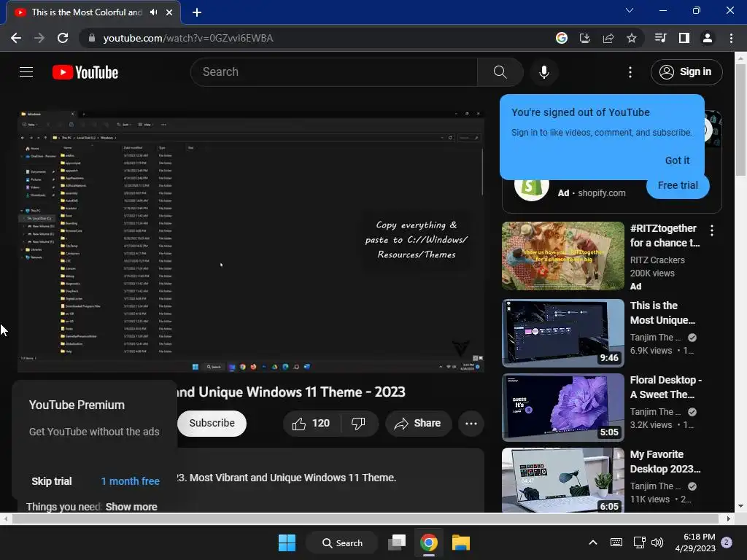Viewport: 747px width, 560px height.
Task: Click the video player area
Action: point(251,241)
